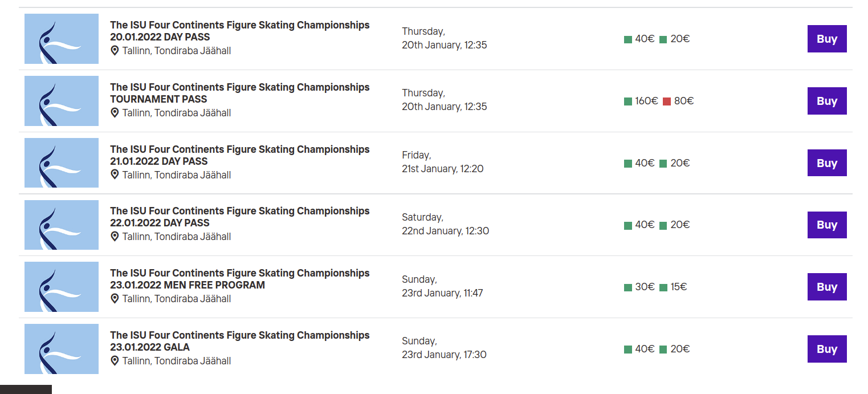Click the location pin icon for Men Free Program
The image size is (868, 394).
(x=115, y=299)
